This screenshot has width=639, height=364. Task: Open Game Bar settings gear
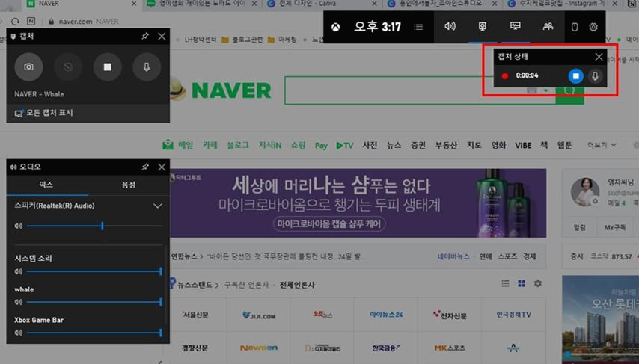593,27
